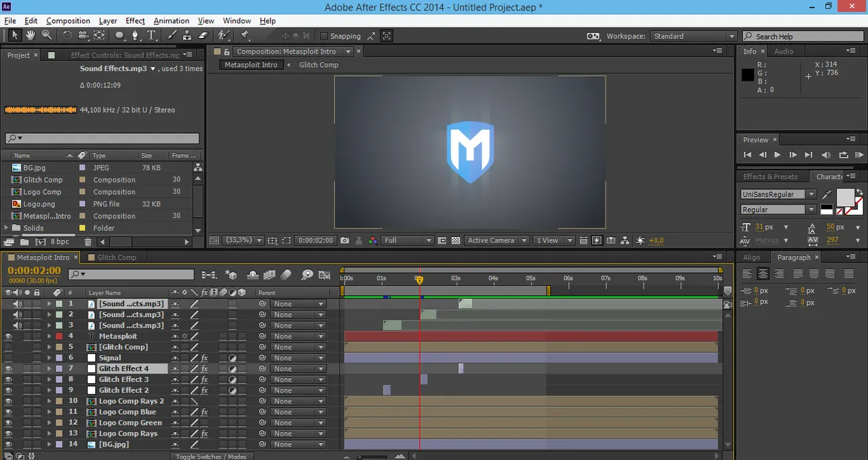This screenshot has height=460, width=868.
Task: Toggle fast previews button in viewer
Action: pos(597,240)
